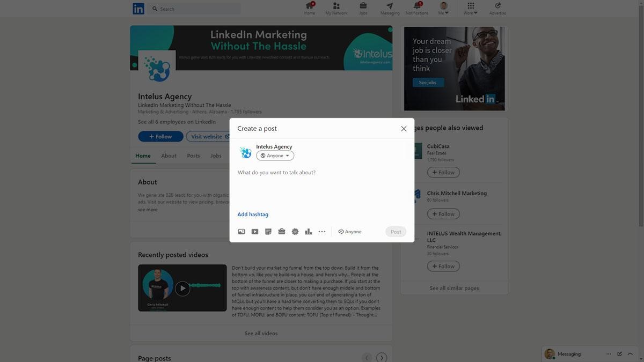Change comment settings via the Anyone control

tap(349, 231)
